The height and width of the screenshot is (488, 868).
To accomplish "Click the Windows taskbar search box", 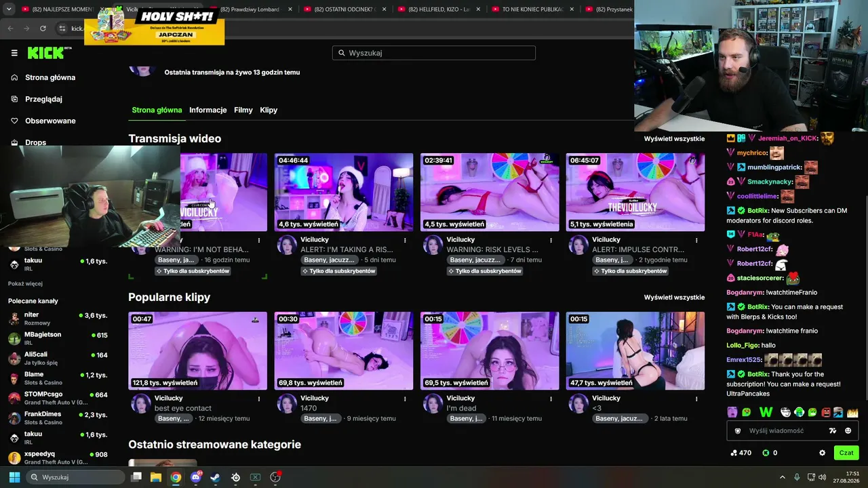I will tap(75, 477).
